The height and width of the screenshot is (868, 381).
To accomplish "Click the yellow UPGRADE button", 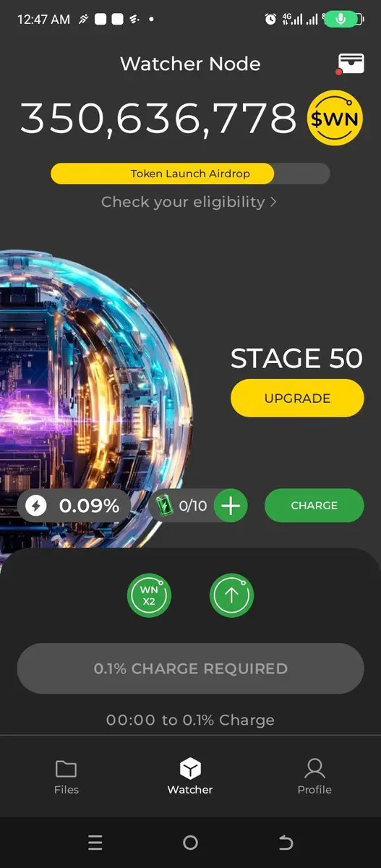I will point(297,398).
